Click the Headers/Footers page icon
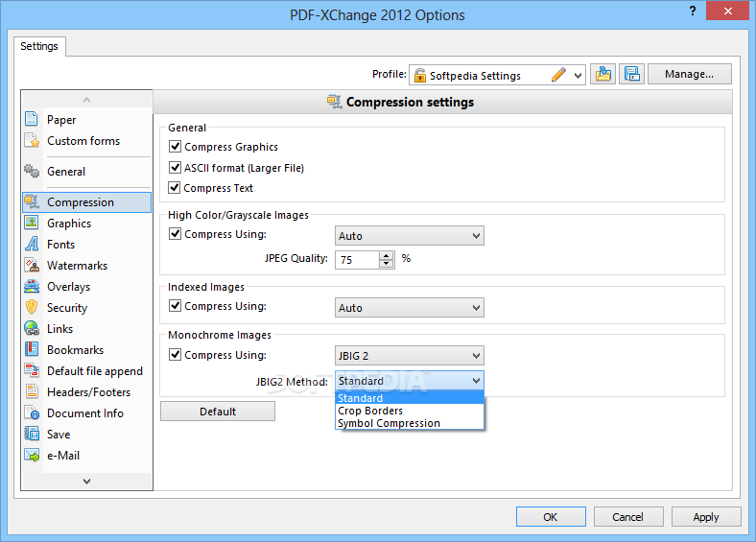Viewport: 756px width, 542px height. coord(32,391)
